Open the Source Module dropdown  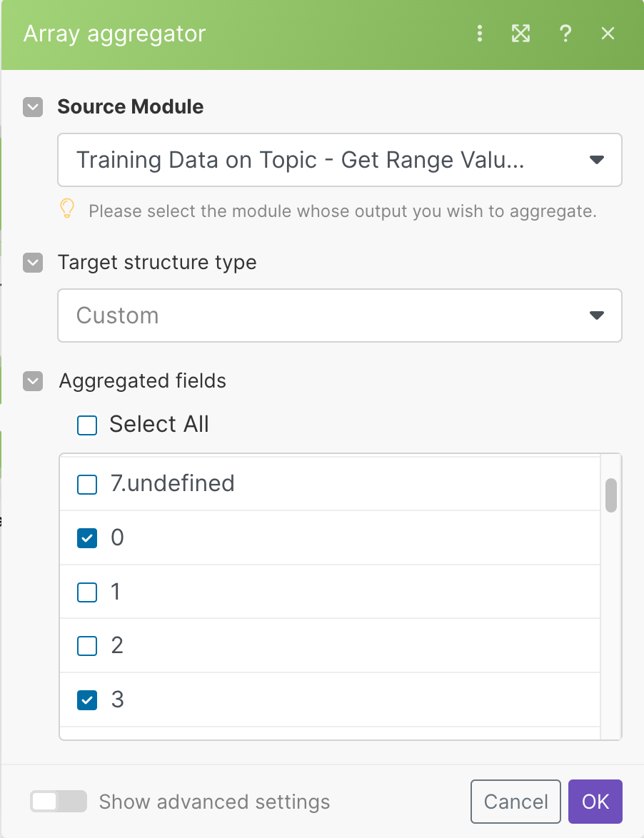pyautogui.click(x=340, y=160)
